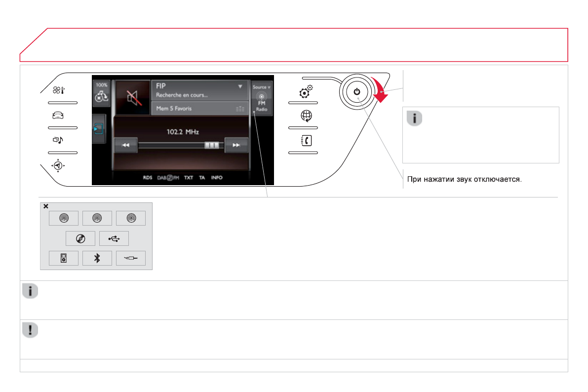The width and height of the screenshot is (588, 392).
Task: Choose the CD disc source
Action: pyautogui.click(x=80, y=238)
